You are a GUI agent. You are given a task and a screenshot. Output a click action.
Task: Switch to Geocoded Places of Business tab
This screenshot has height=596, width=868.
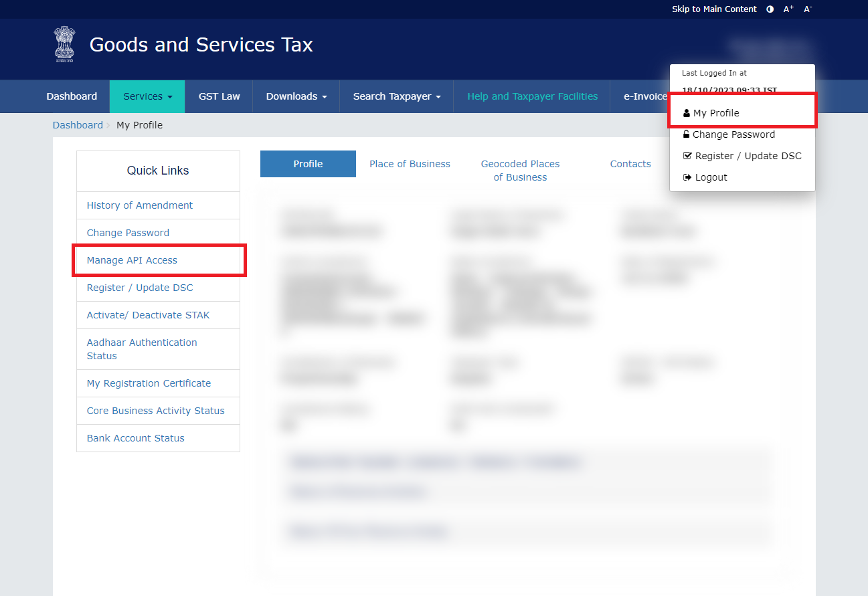[520, 171]
